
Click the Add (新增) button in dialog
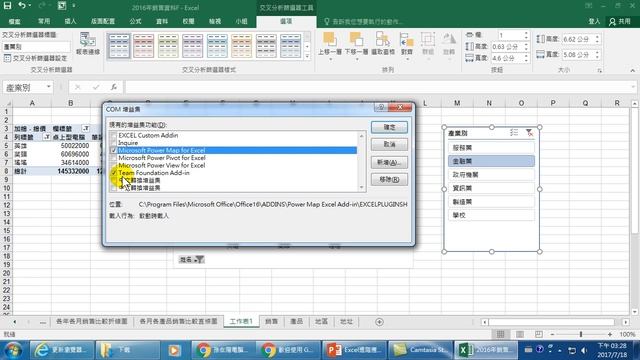(x=389, y=162)
